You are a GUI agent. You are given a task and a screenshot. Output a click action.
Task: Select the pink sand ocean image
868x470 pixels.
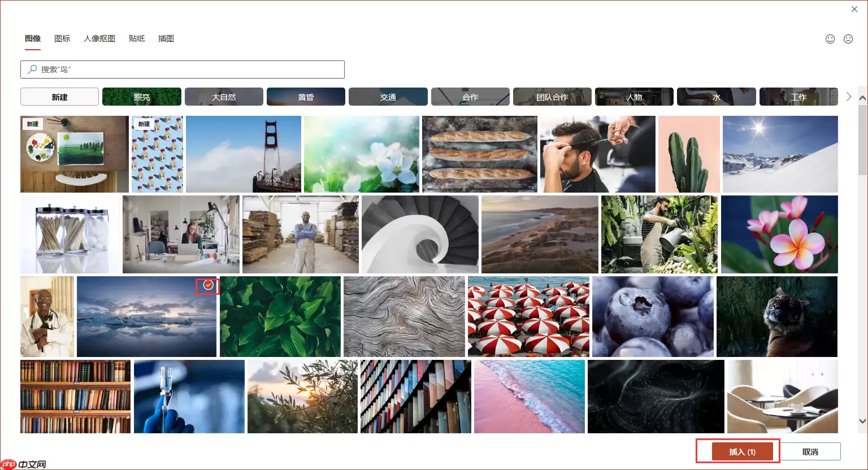coord(530,397)
